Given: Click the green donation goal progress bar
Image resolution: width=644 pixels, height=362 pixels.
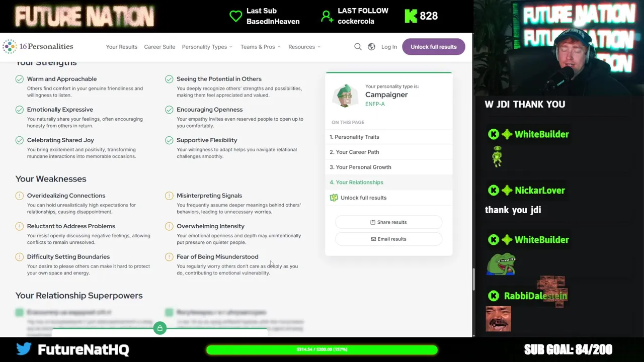Looking at the screenshot, I should point(321,349).
